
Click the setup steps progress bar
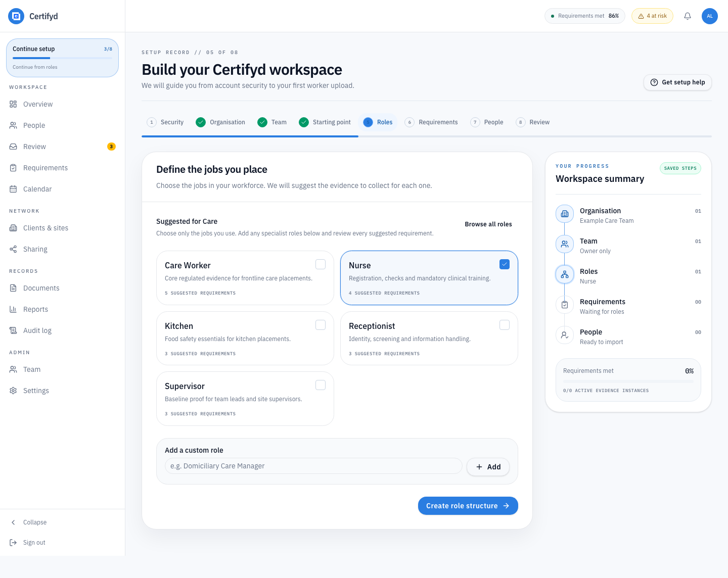(x=427, y=136)
